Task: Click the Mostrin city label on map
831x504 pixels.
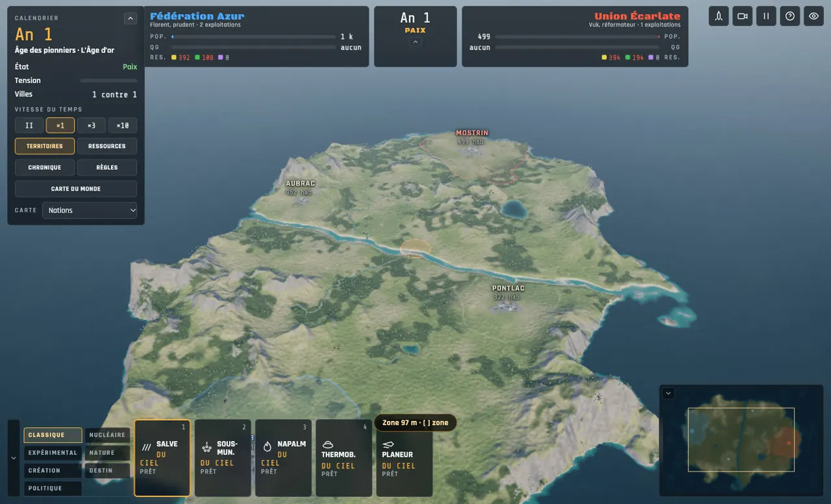Action: click(x=472, y=133)
